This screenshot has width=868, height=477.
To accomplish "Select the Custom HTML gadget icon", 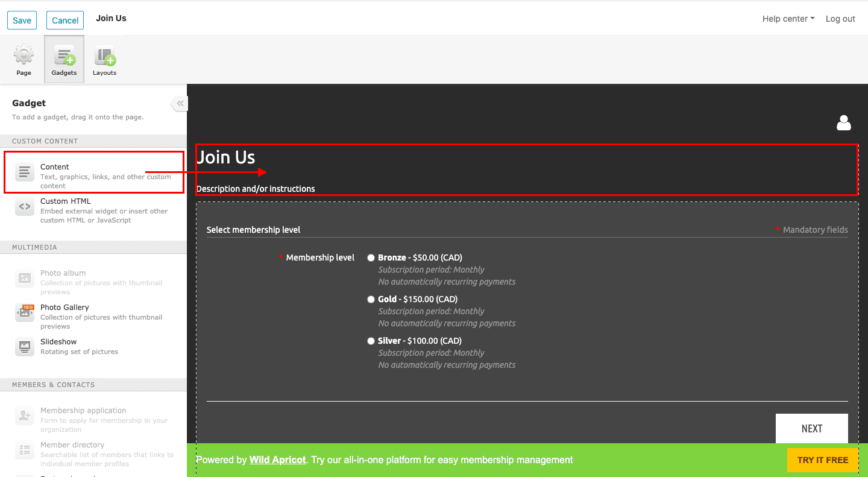I will [x=24, y=206].
